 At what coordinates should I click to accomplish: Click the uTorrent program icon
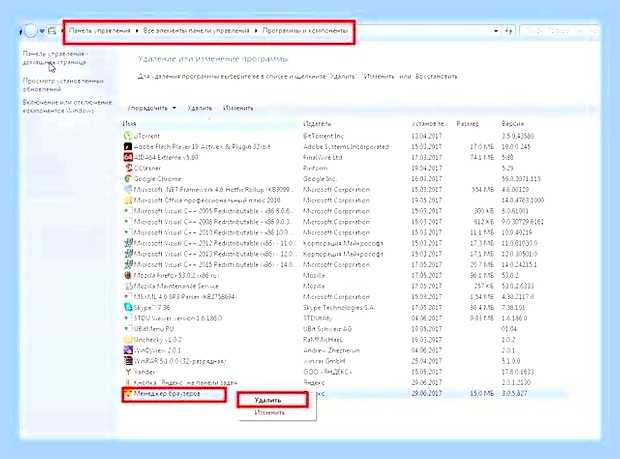pyautogui.click(x=128, y=136)
